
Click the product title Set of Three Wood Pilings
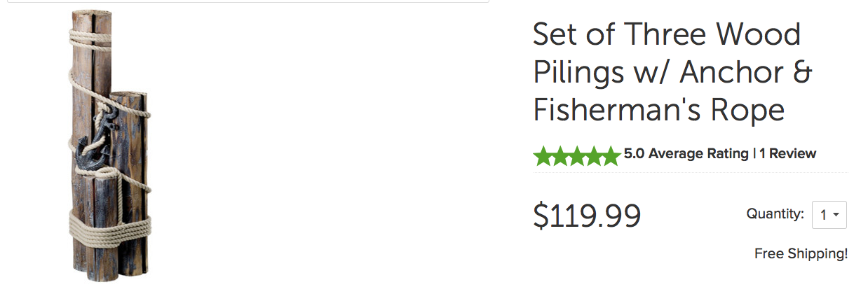[666, 35]
